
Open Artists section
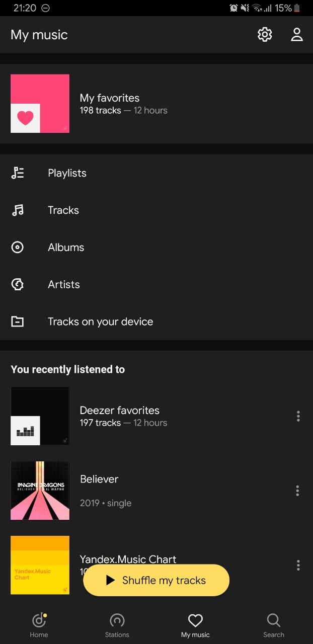pos(156,284)
